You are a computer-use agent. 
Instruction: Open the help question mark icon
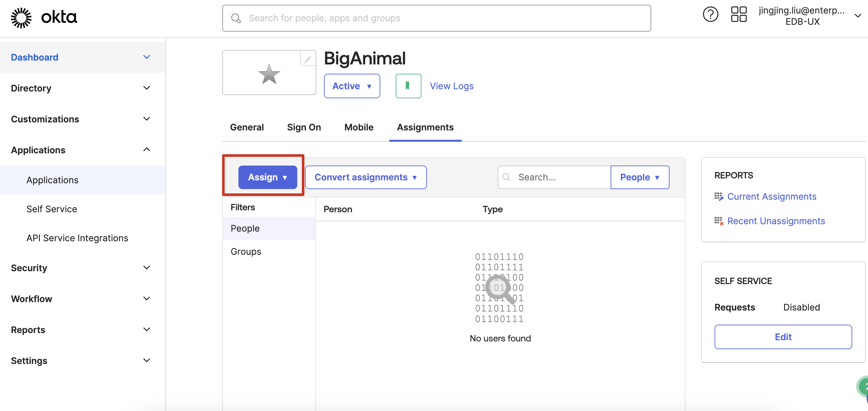(710, 14)
